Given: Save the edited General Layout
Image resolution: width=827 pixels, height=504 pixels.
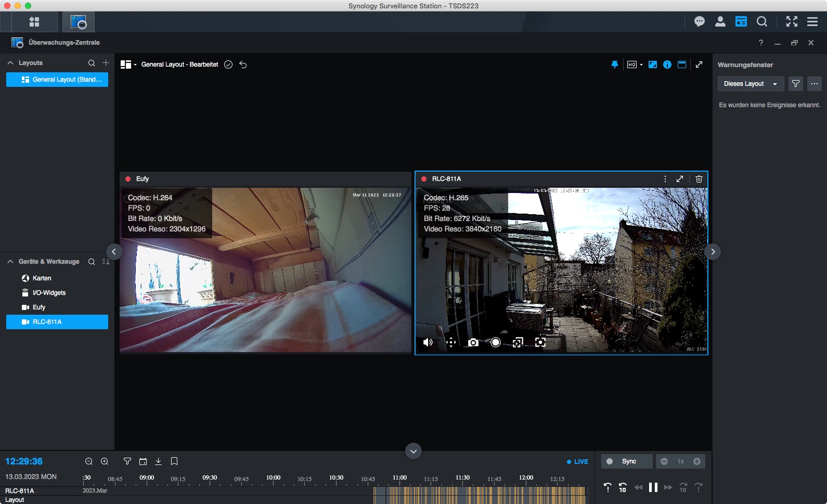Looking at the screenshot, I should (228, 64).
